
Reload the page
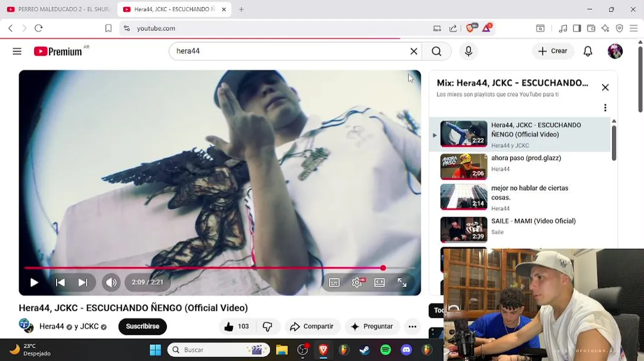point(39,29)
